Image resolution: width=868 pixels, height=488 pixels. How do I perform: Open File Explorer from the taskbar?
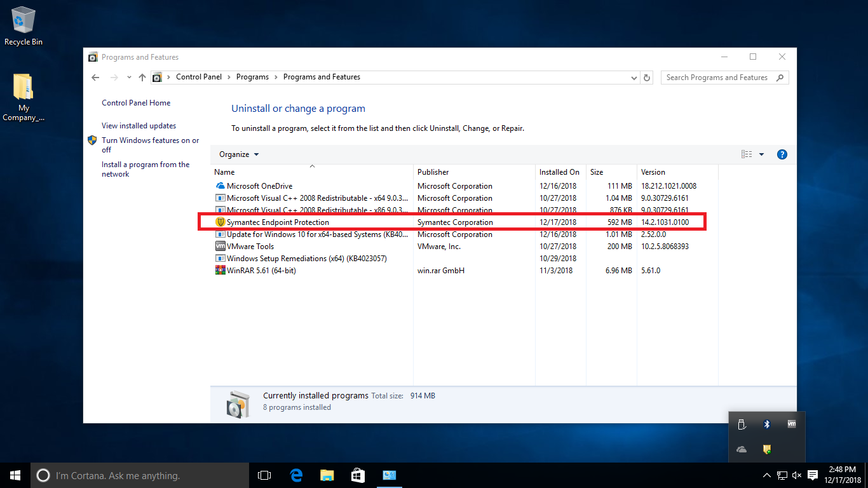[x=327, y=475]
